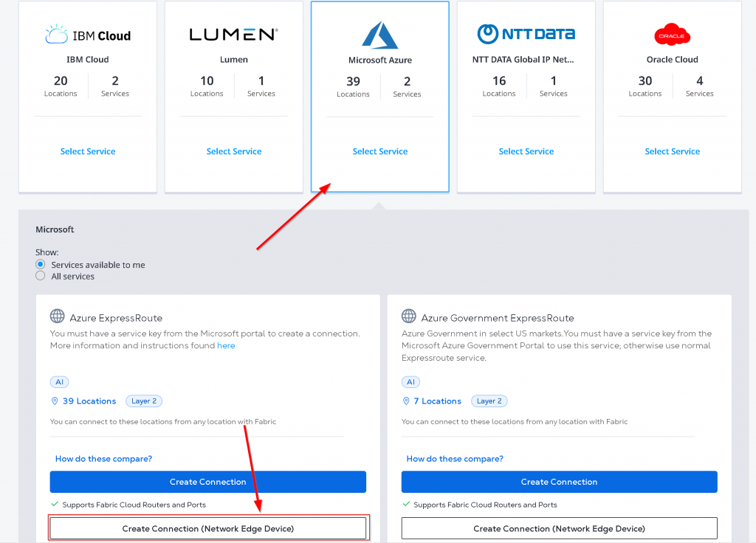Select the 'All services' radio button

41,276
